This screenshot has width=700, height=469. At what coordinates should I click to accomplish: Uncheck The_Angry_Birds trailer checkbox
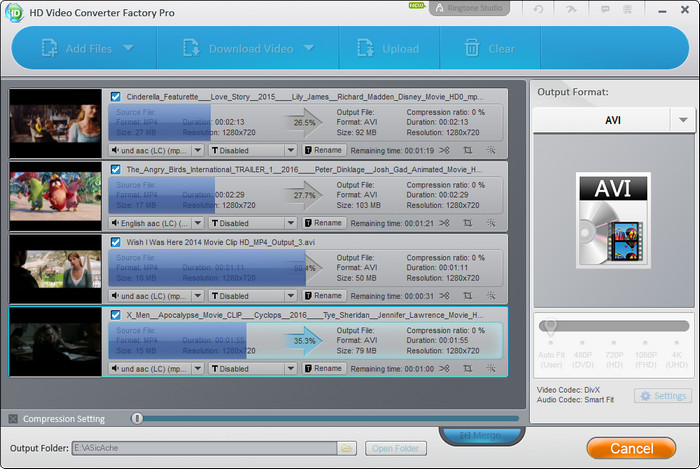coord(116,169)
